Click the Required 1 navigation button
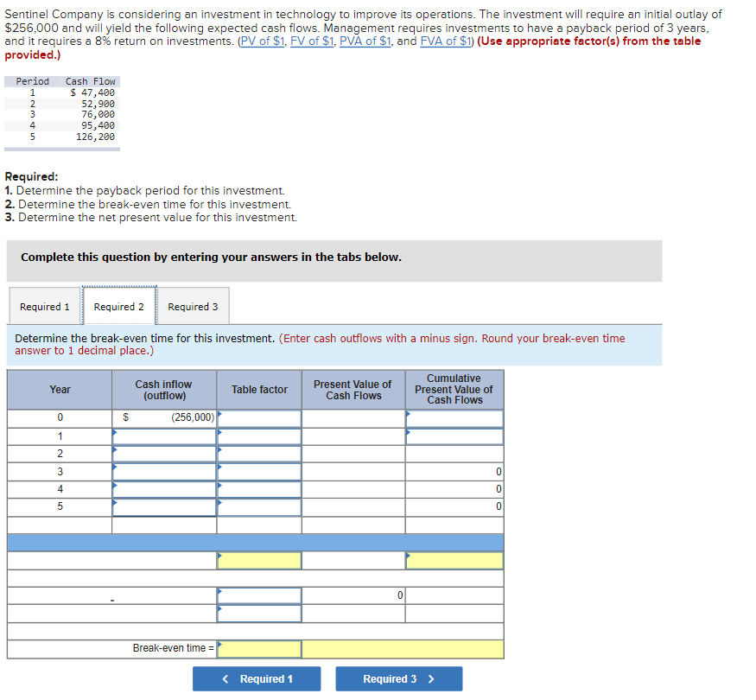The width and height of the screenshot is (756, 700). coord(257,678)
